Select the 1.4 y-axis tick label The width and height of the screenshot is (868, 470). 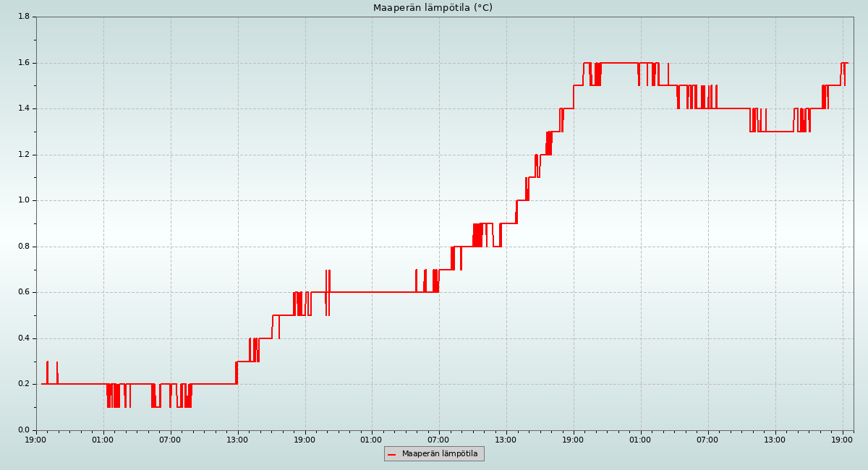pyautogui.click(x=23, y=108)
